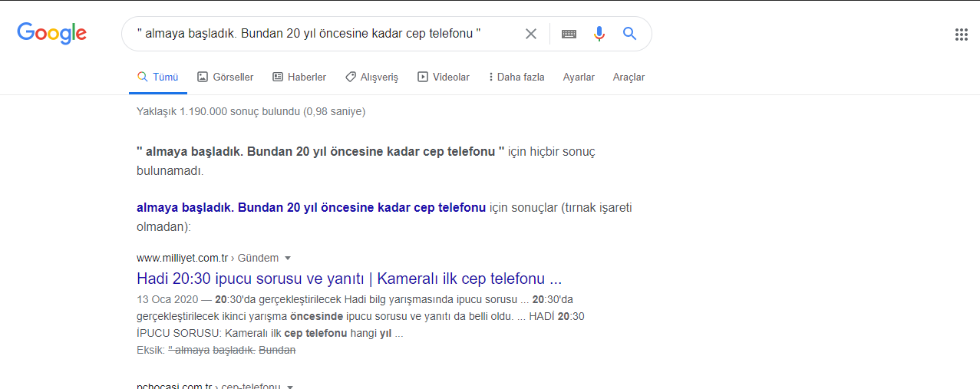Open the Google apps grid
This screenshot has height=389, width=980.
961,34
